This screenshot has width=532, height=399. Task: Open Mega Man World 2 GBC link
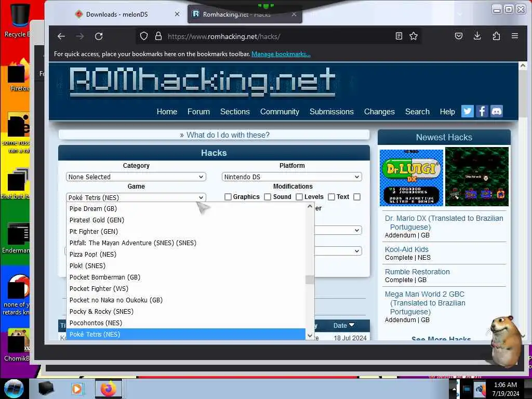[x=425, y=303]
